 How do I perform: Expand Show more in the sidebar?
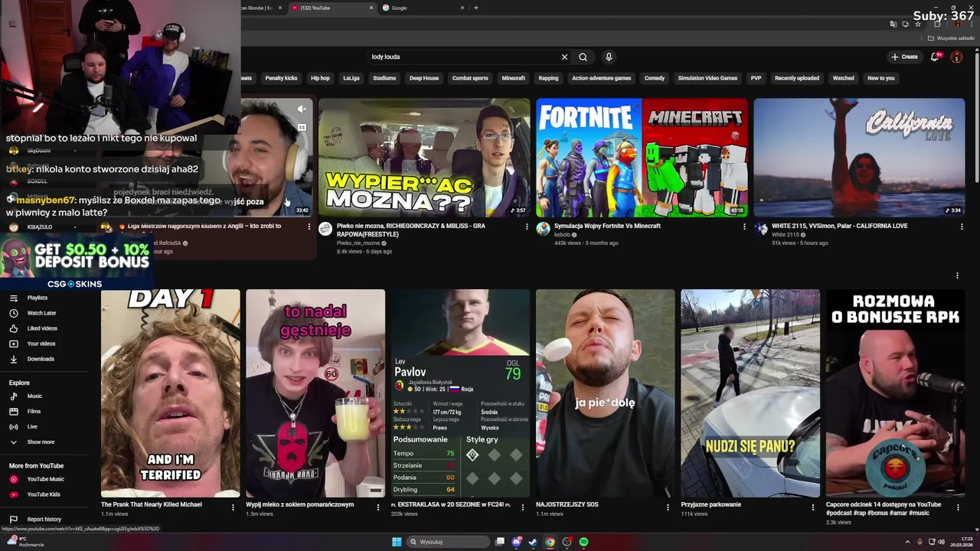[x=41, y=442]
